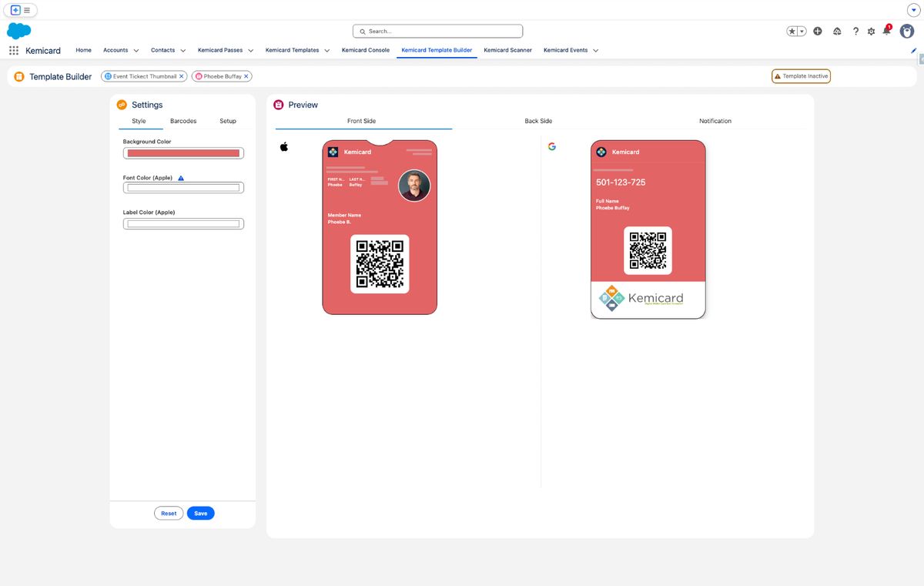Switch to Barcodes settings tab
The width and height of the screenshot is (924, 586).
pos(183,121)
